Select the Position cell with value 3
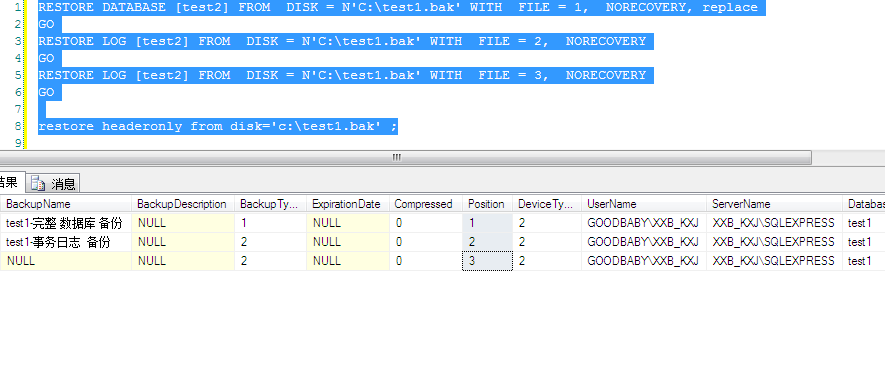This screenshot has width=885, height=378. 487,261
